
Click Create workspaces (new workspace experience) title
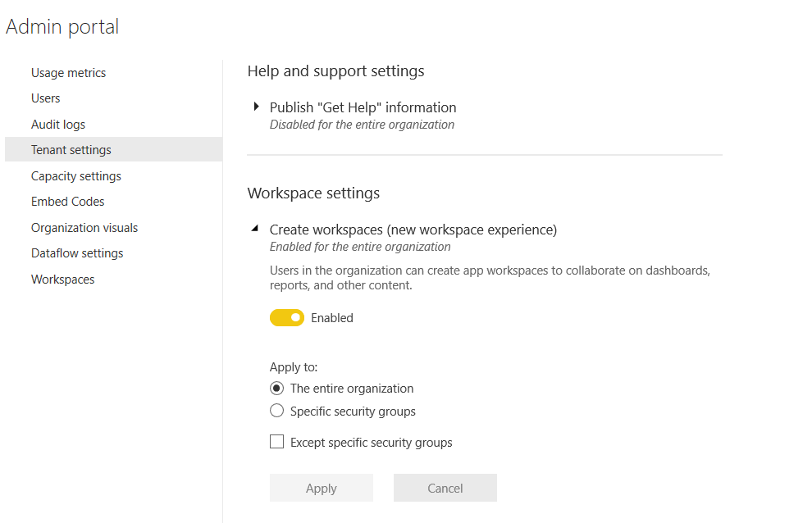[413, 230]
